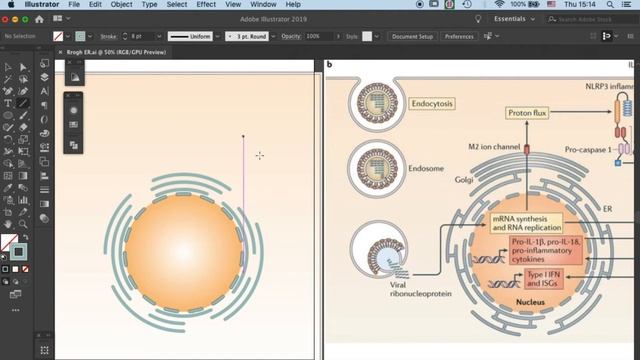Open Arrange Documents dropdown
Screen dimensions: 640x360
pos(62,19)
